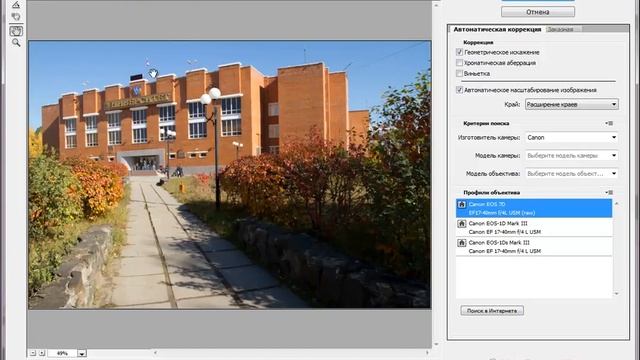Image resolution: width=640 pixels, height=360 pixels.
Task: Click the Поиск в Интернете button
Action: coord(492,311)
